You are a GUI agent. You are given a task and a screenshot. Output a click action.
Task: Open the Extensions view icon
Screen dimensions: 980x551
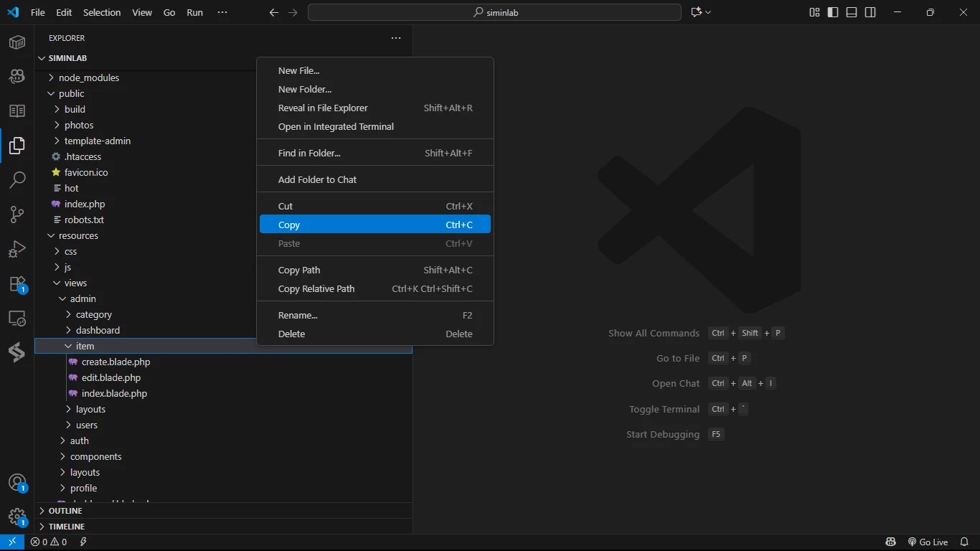(x=17, y=284)
